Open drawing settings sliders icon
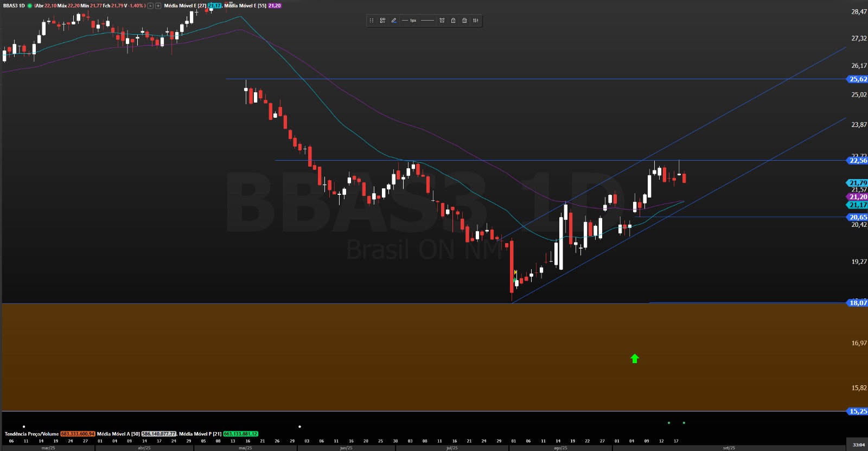The height and width of the screenshot is (451, 868). tap(476, 21)
